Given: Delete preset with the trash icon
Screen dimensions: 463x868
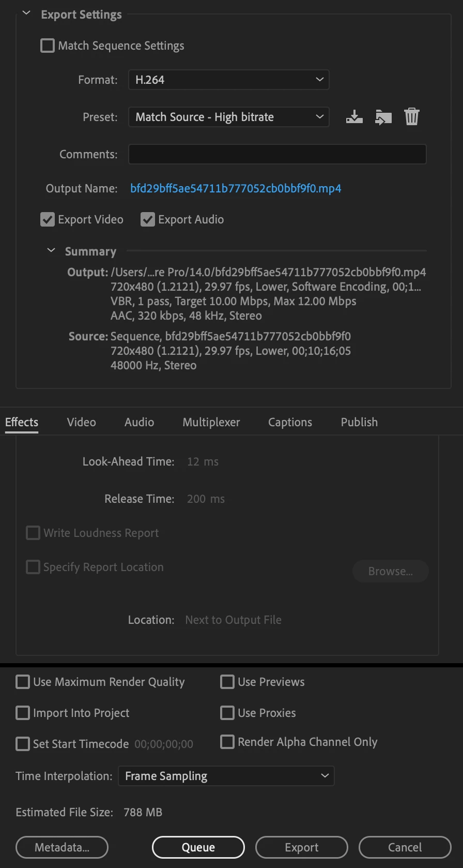Looking at the screenshot, I should (x=412, y=117).
